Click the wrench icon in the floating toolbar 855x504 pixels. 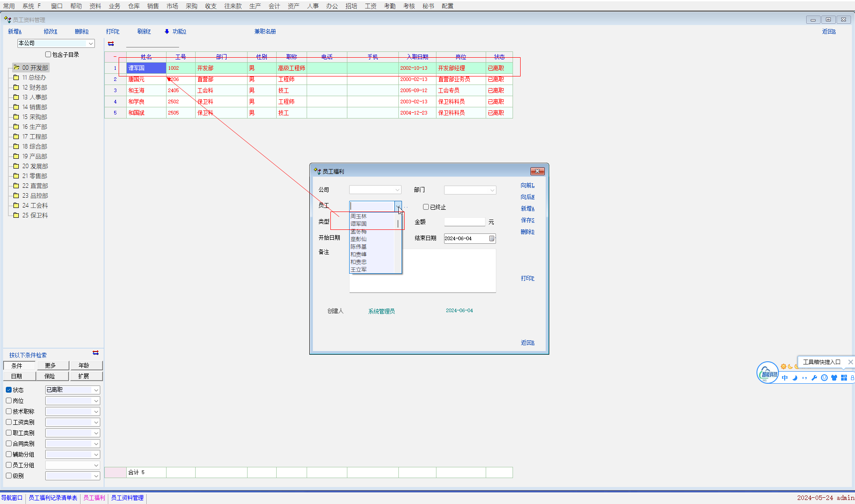pos(814,378)
